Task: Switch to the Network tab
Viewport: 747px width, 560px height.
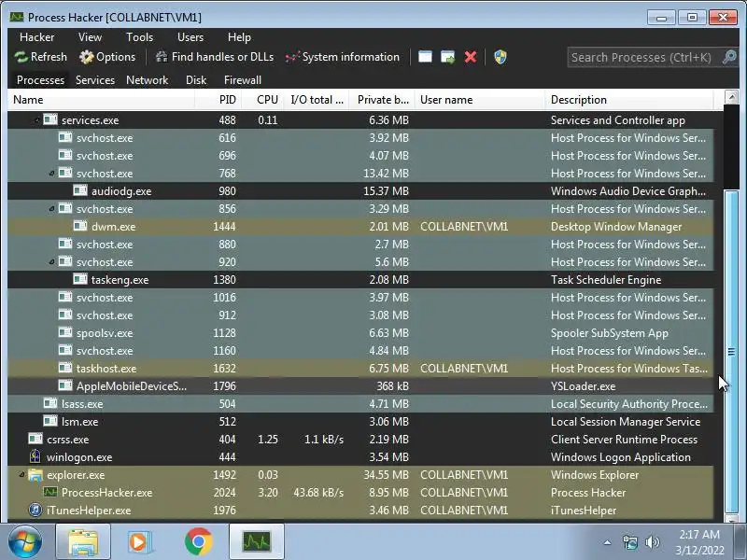Action: [x=147, y=80]
